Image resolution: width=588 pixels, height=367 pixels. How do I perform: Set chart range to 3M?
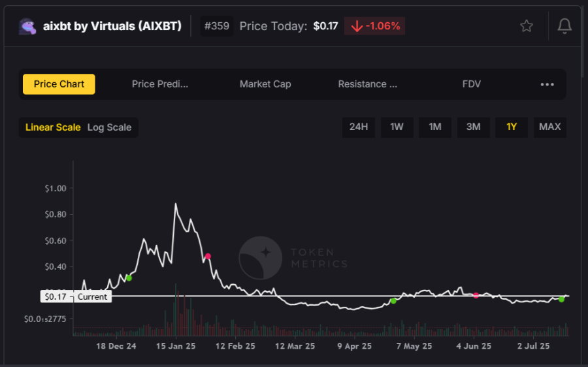(x=473, y=127)
